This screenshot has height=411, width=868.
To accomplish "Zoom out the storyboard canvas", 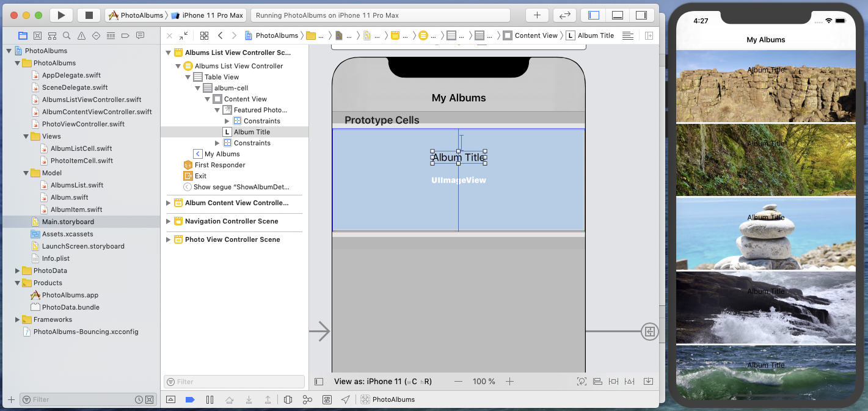I will click(459, 382).
